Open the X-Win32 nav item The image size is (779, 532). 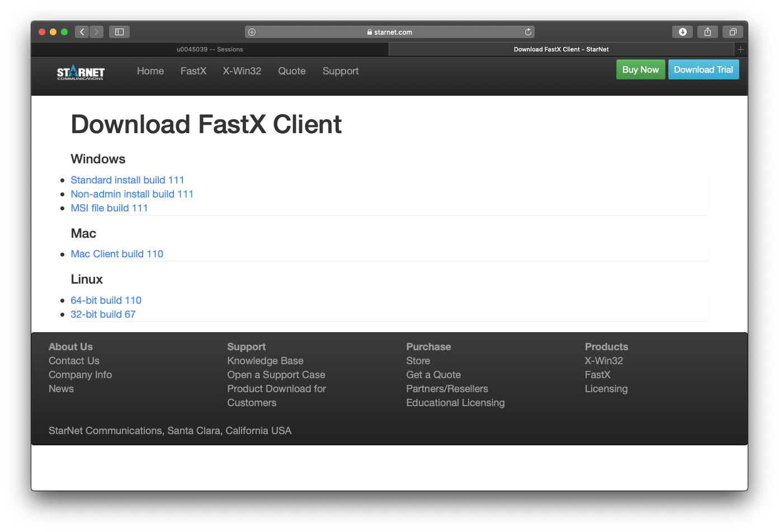click(242, 71)
